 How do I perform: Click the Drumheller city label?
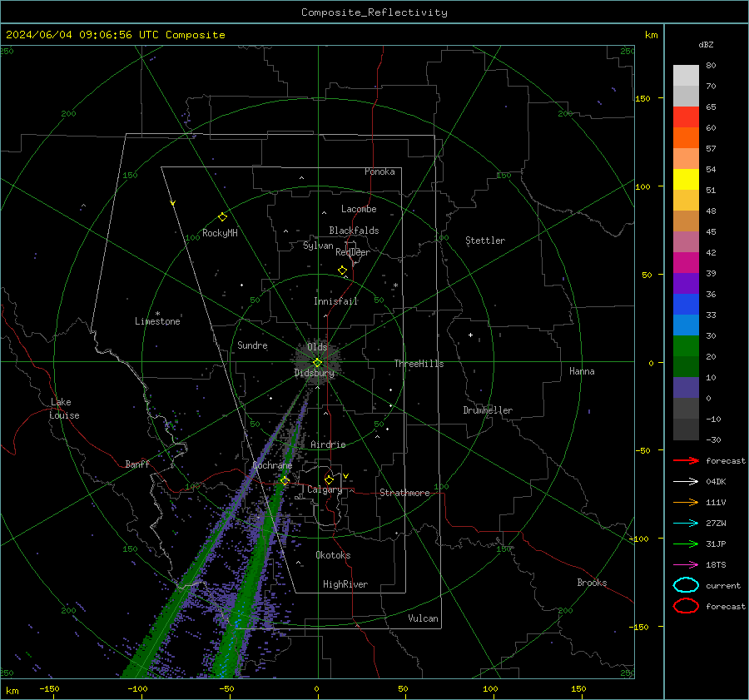point(488,410)
